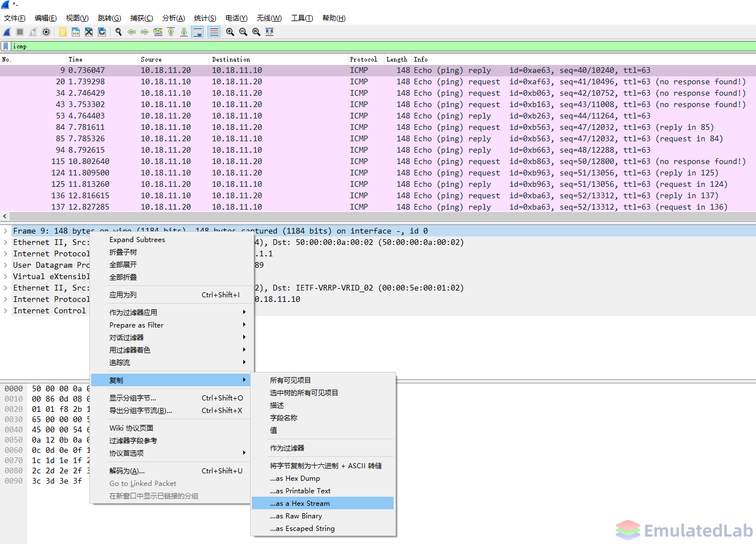Open the 协议首选项 submenu
The width and height of the screenshot is (756, 544).
point(171,453)
